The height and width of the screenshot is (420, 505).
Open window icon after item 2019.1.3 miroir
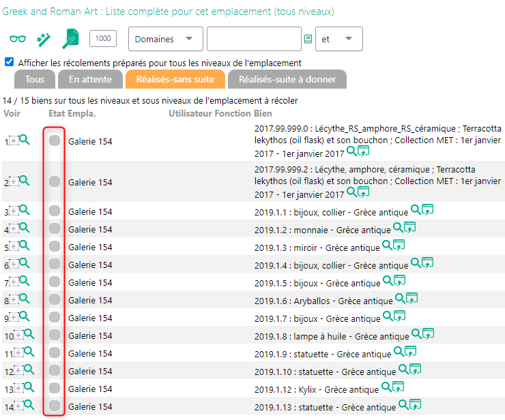(399, 245)
